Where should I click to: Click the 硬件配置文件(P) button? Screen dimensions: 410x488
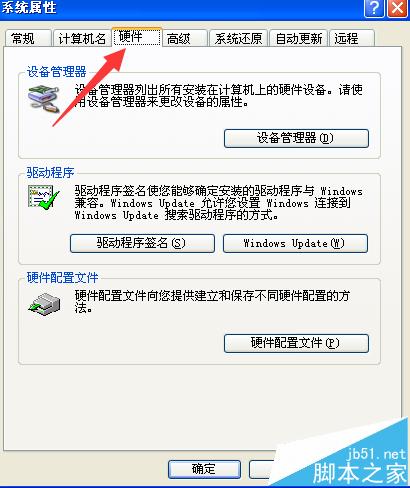click(296, 343)
